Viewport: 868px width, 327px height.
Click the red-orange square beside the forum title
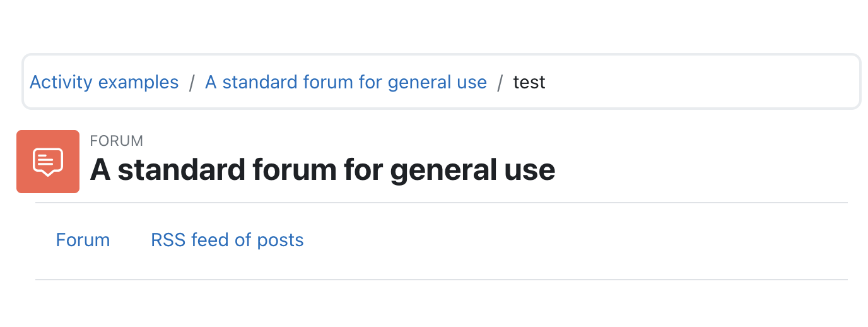pyautogui.click(x=48, y=162)
